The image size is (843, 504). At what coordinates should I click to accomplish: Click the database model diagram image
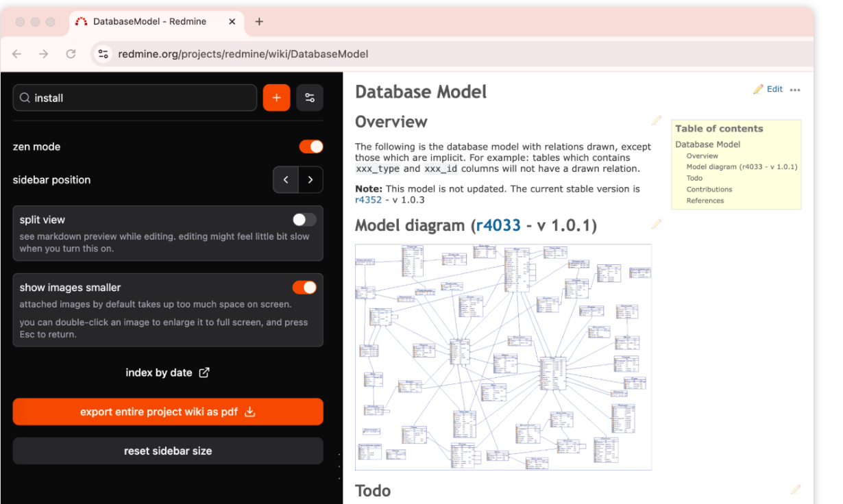point(503,357)
